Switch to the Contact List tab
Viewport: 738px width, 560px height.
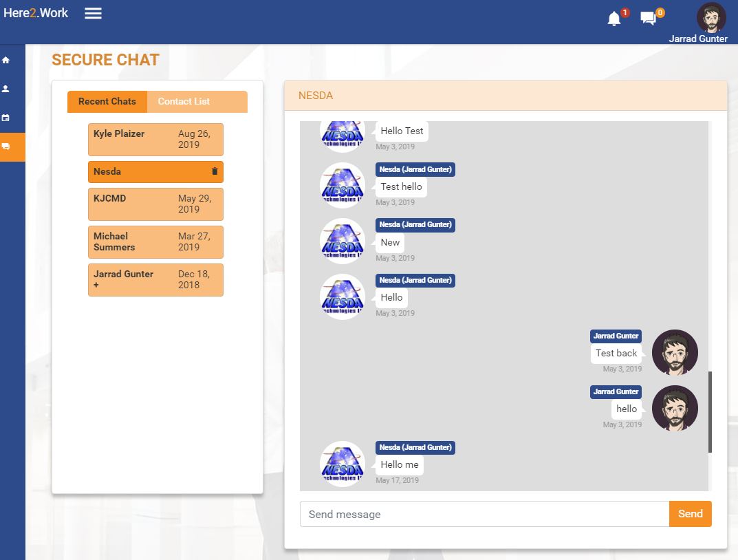point(183,101)
